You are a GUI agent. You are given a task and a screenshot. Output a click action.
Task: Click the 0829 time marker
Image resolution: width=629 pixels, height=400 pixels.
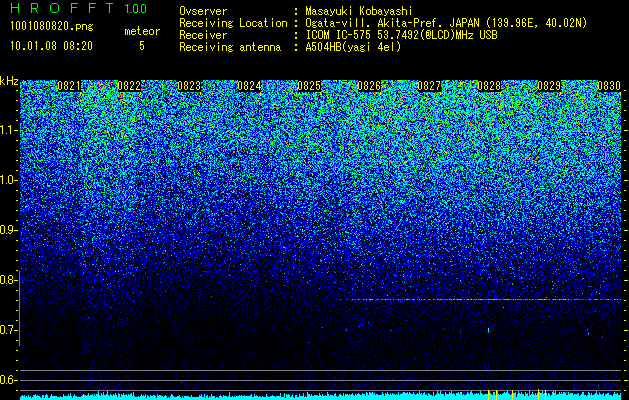tap(549, 86)
